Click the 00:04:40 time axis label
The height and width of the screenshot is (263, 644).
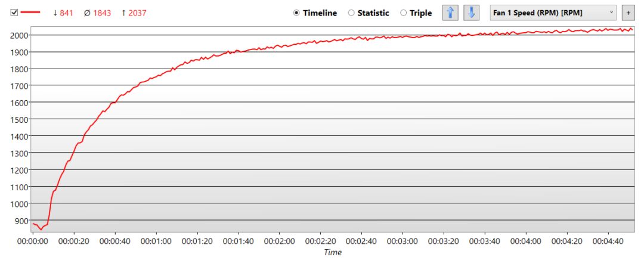(609, 241)
